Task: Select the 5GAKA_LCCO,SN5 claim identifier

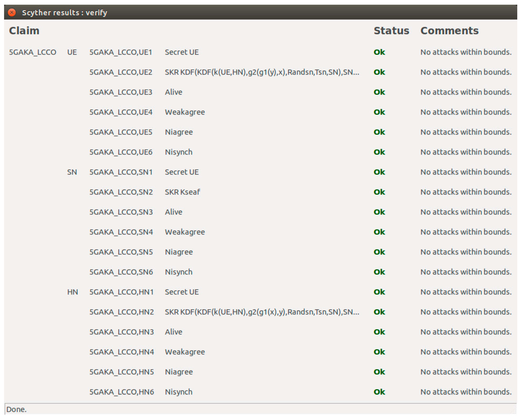Action: [x=121, y=252]
